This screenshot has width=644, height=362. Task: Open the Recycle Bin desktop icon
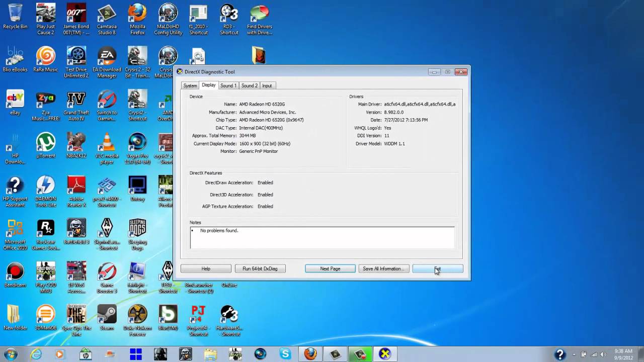click(15, 13)
